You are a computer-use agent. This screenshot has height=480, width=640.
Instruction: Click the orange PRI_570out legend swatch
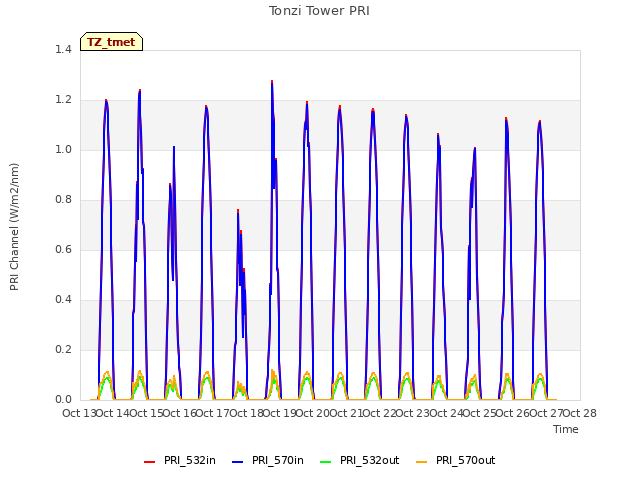click(x=422, y=461)
